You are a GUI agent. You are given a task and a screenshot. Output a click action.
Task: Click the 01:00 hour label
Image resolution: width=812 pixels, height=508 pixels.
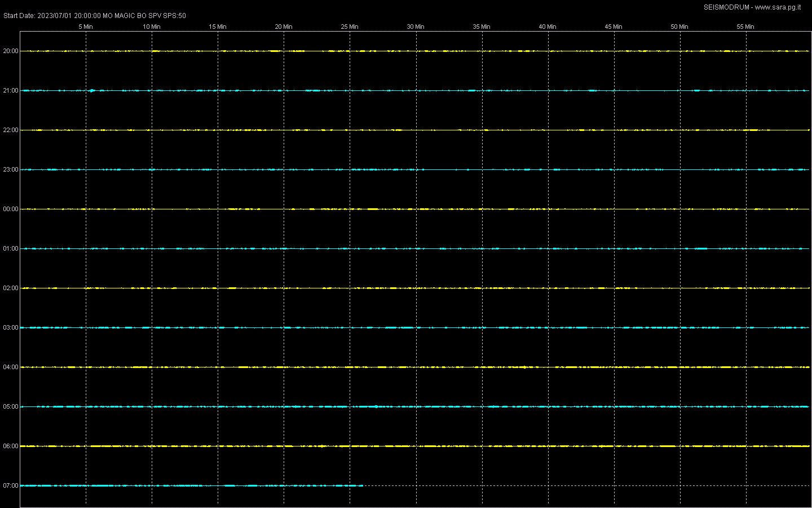pos(11,248)
